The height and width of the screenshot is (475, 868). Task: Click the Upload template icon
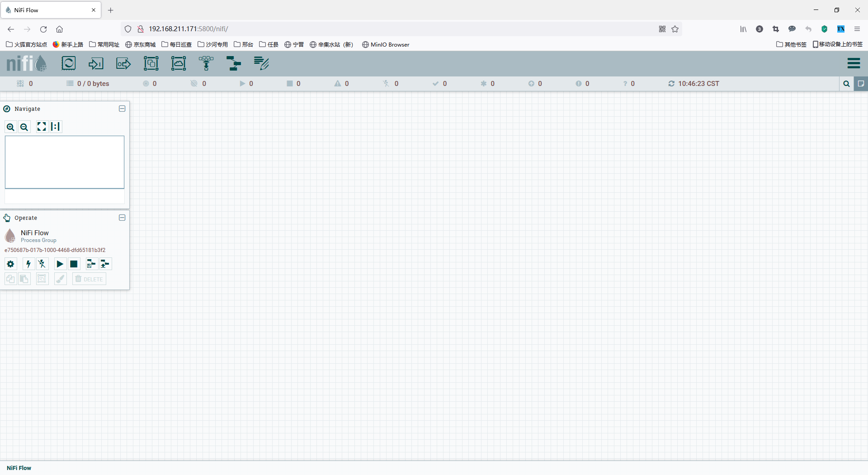[x=105, y=264]
